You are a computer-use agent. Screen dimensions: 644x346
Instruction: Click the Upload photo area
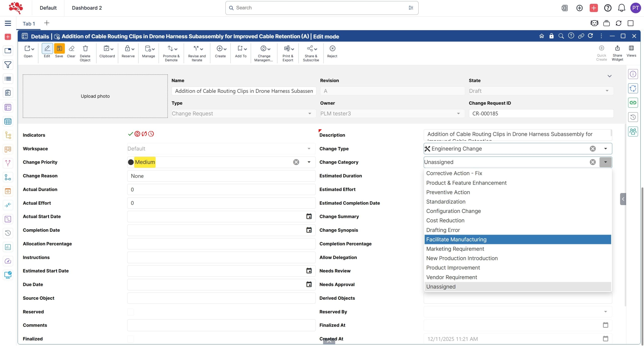click(95, 96)
